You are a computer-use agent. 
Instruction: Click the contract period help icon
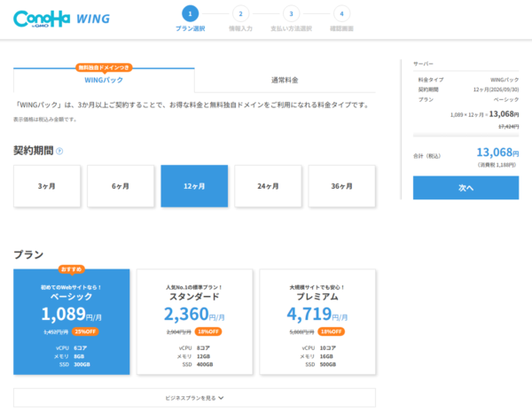click(x=59, y=151)
